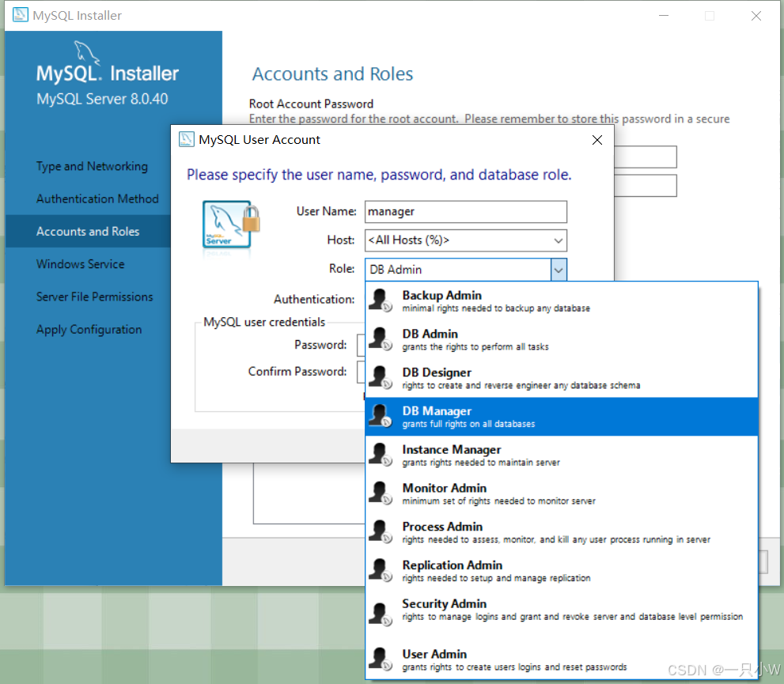The width and height of the screenshot is (784, 684).
Task: Click the repeat root password field behind the dialog
Action: pyautogui.click(x=646, y=185)
